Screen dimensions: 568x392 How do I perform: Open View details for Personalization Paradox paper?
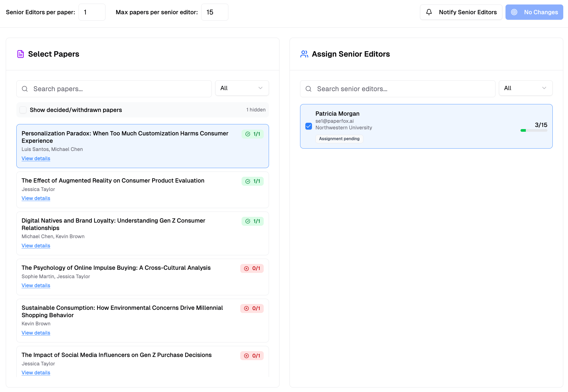[36, 158]
